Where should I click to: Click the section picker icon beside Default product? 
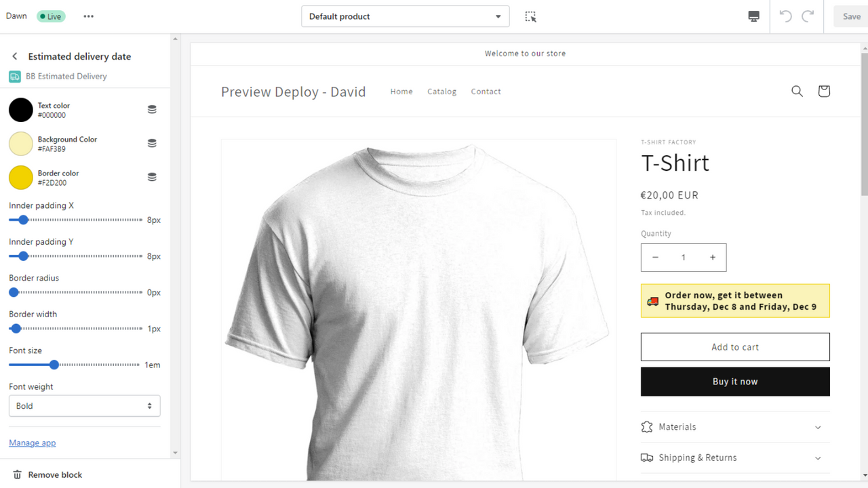point(530,16)
